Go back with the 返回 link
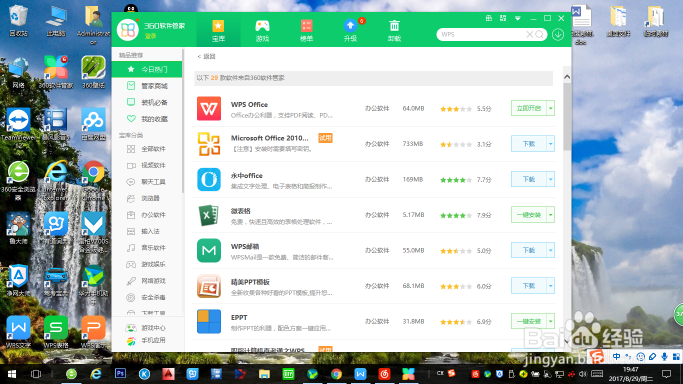 206,57
